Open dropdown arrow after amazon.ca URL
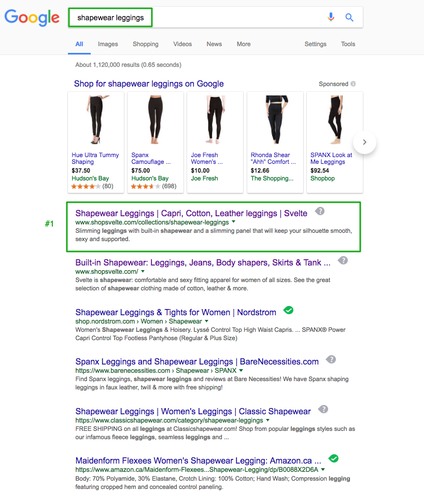This screenshot has height=504, width=424. coord(323,469)
